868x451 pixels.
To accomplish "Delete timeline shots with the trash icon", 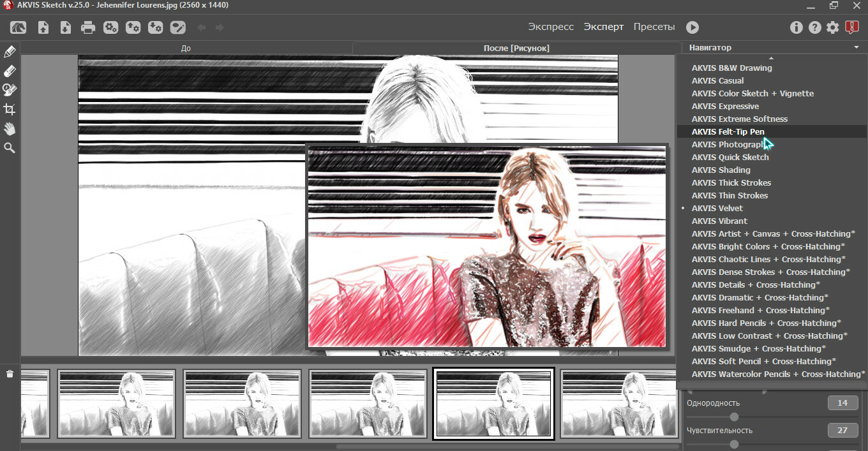I will point(10,374).
